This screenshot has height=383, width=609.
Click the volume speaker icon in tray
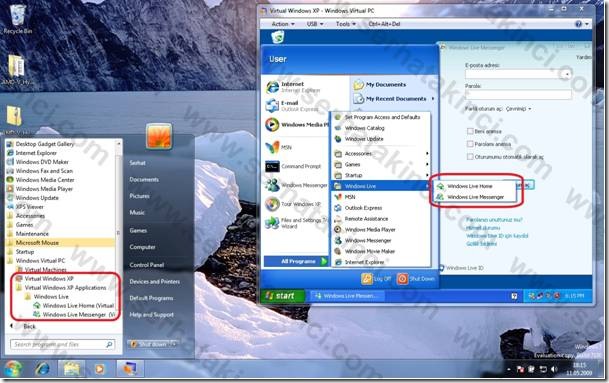pyautogui.click(x=555, y=369)
